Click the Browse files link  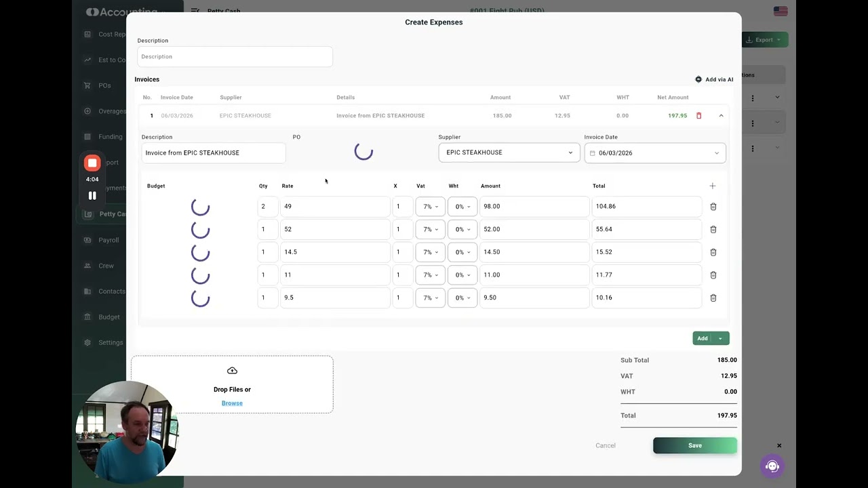232,403
